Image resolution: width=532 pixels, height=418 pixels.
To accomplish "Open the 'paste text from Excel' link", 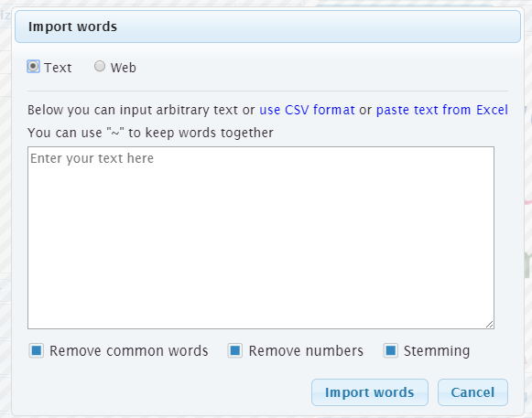I will 441,110.
